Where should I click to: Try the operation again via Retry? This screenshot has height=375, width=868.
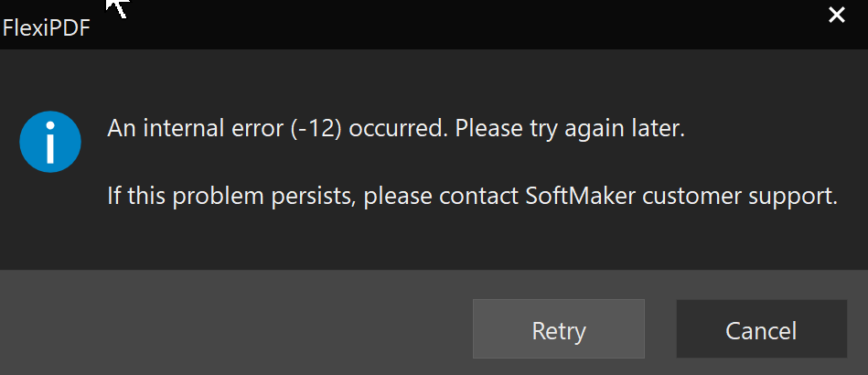[559, 329]
